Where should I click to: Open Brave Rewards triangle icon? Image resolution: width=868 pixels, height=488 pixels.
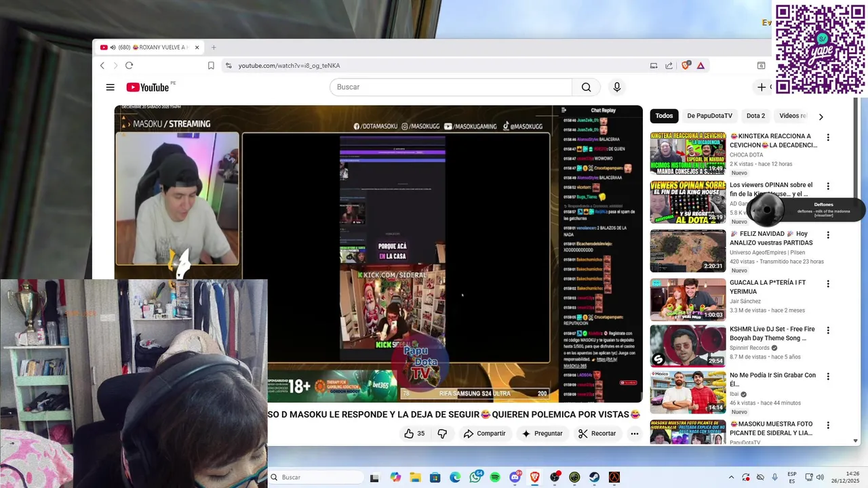[701, 66]
